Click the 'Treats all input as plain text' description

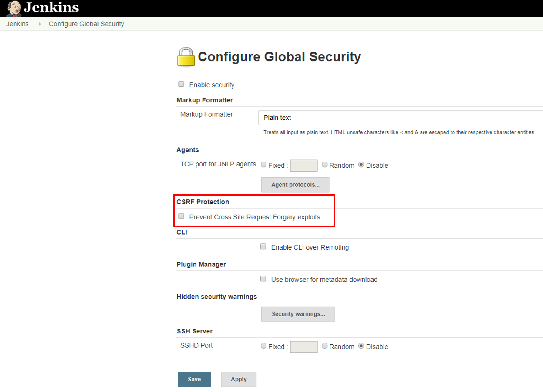point(399,132)
